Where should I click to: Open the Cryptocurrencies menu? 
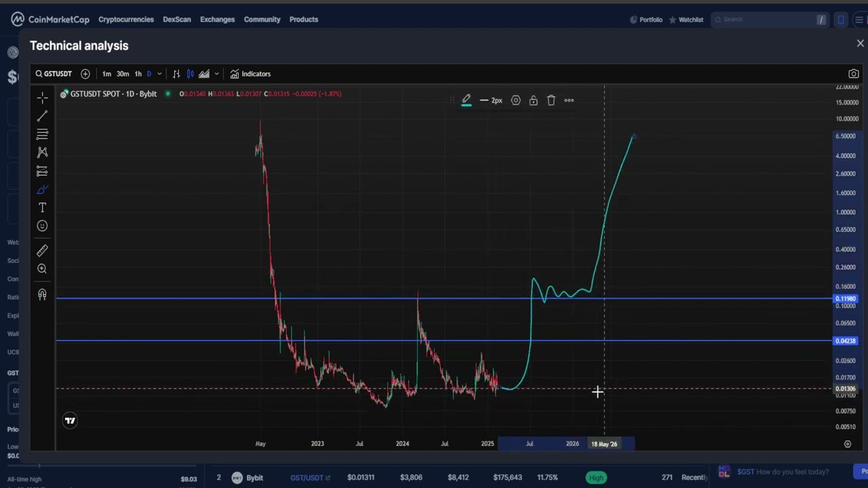(126, 19)
